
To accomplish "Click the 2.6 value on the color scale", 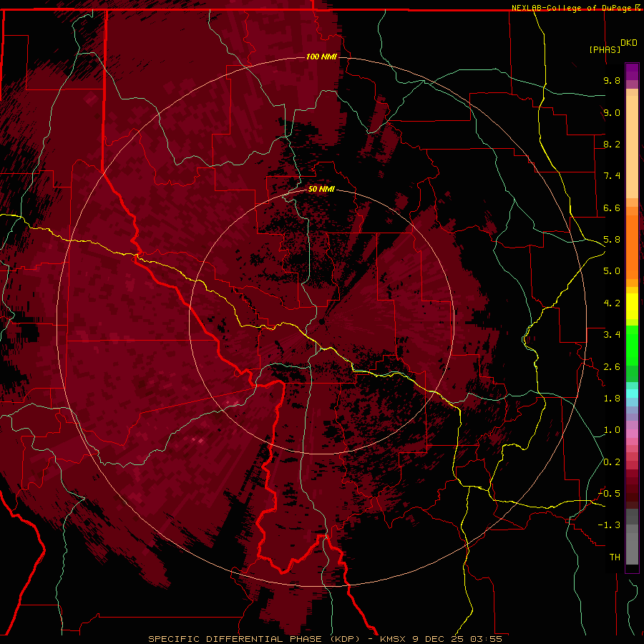I will (x=612, y=367).
